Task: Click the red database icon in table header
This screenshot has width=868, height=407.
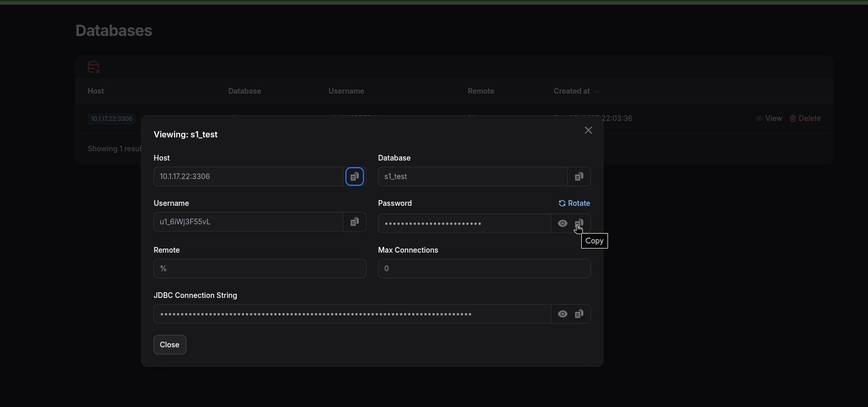Action: (x=94, y=67)
